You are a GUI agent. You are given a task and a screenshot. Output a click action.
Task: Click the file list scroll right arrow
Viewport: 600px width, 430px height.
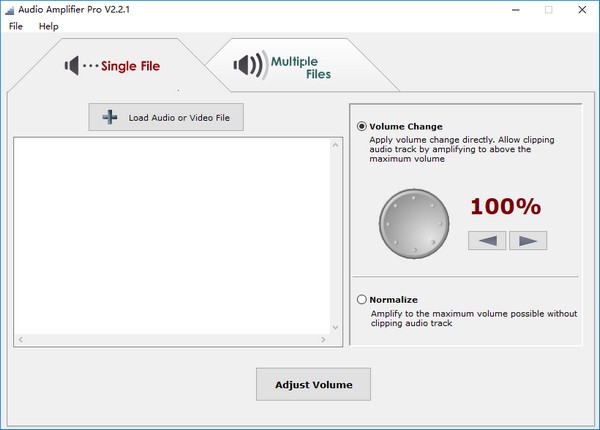coord(323,340)
